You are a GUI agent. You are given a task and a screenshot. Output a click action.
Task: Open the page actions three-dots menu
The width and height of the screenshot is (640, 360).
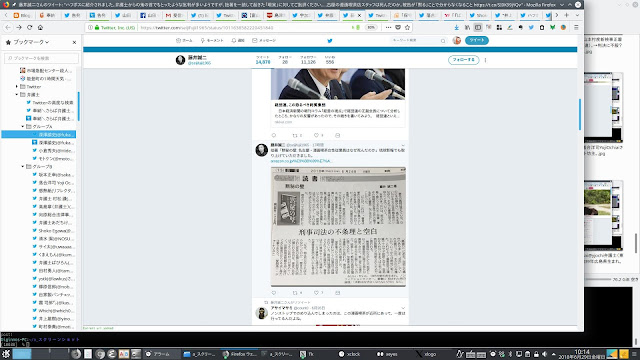pyautogui.click(x=388, y=27)
